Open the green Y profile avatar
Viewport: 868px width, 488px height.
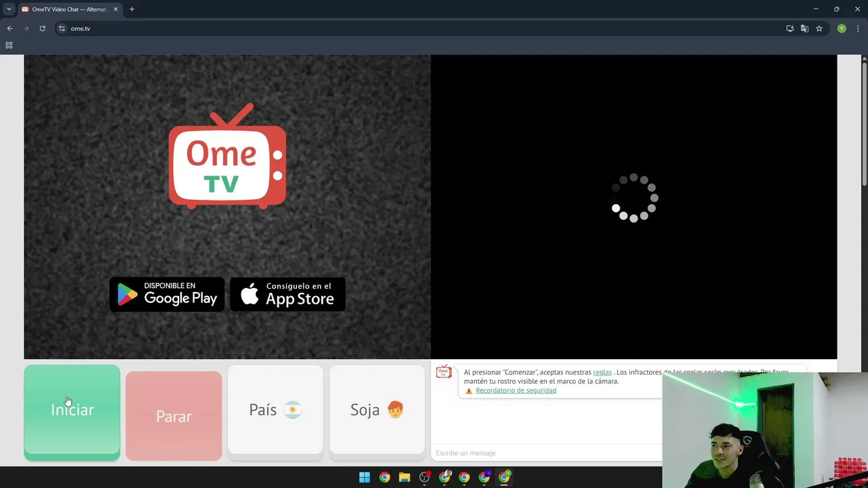coord(842,28)
